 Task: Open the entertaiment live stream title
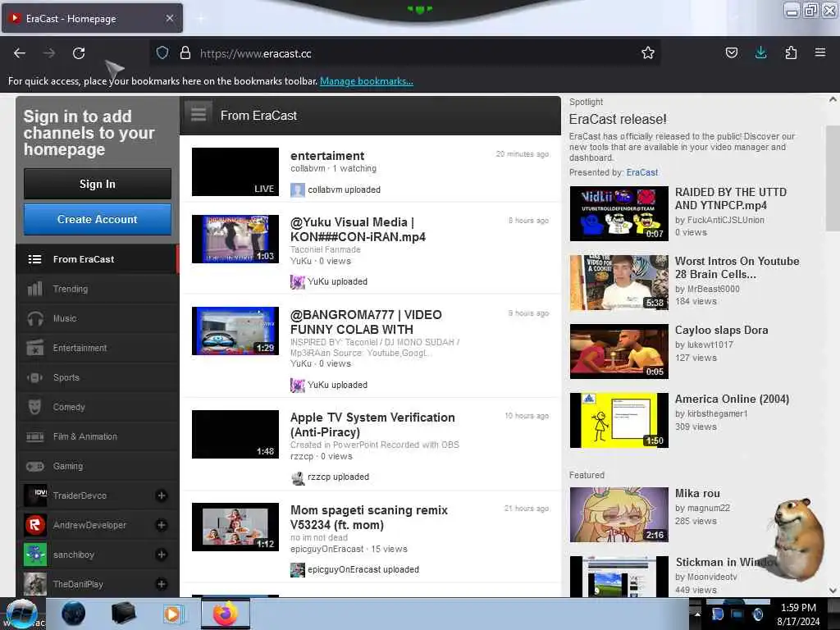[x=327, y=156]
